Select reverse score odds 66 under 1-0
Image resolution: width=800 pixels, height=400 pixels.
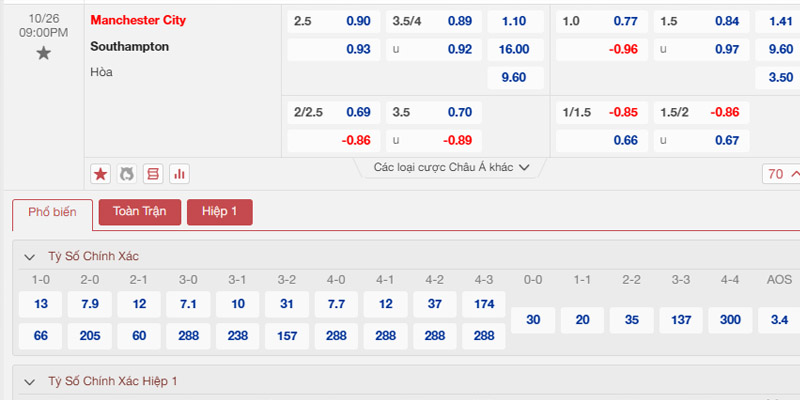(x=41, y=336)
